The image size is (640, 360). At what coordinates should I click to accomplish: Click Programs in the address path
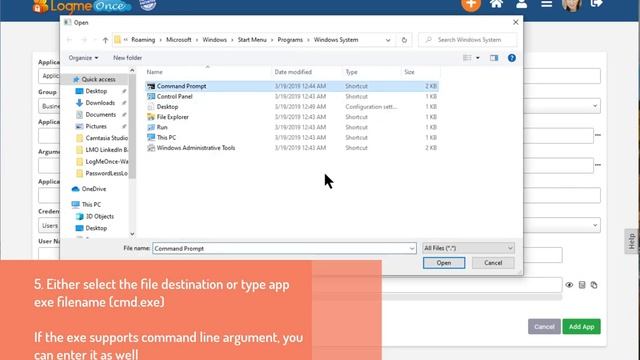point(290,40)
